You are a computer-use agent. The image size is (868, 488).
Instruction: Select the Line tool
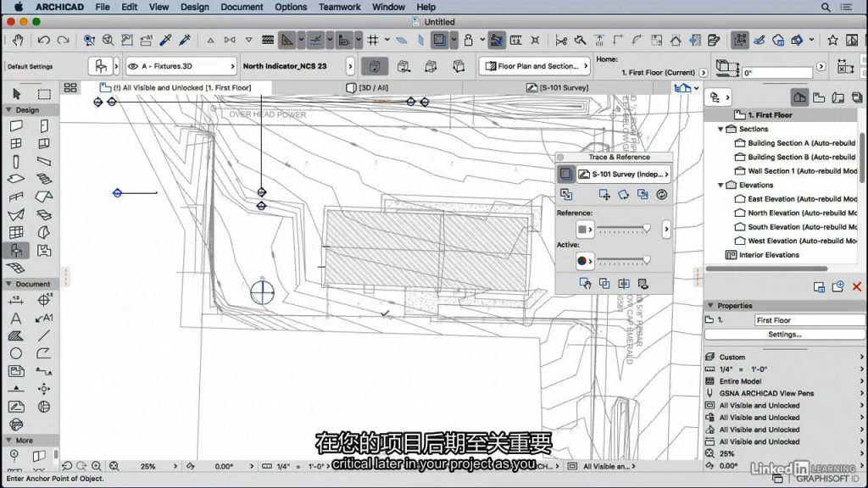(x=44, y=335)
